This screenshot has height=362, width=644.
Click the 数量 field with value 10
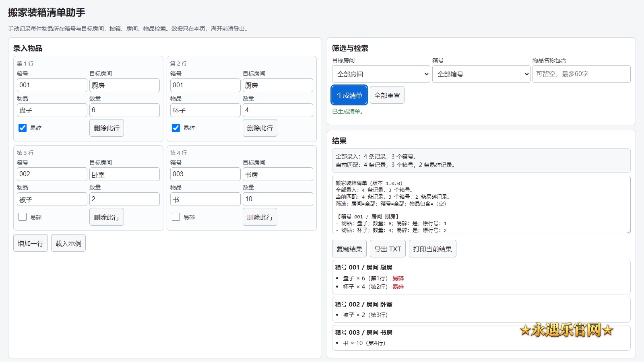pyautogui.click(x=278, y=199)
